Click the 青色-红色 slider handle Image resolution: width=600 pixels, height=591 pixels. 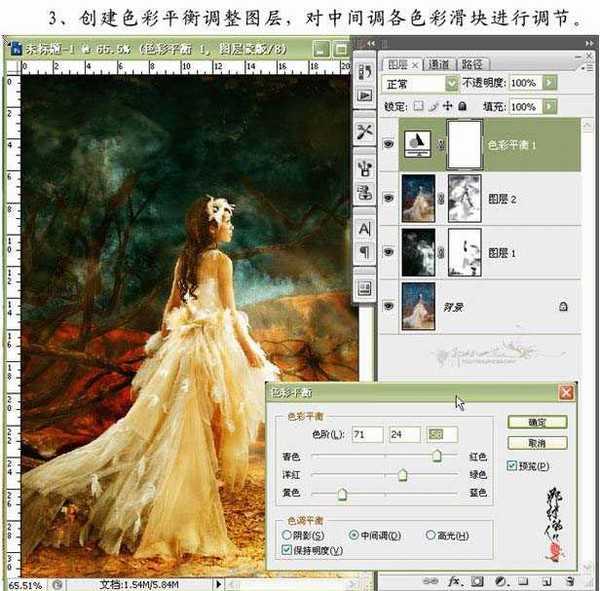click(437, 456)
